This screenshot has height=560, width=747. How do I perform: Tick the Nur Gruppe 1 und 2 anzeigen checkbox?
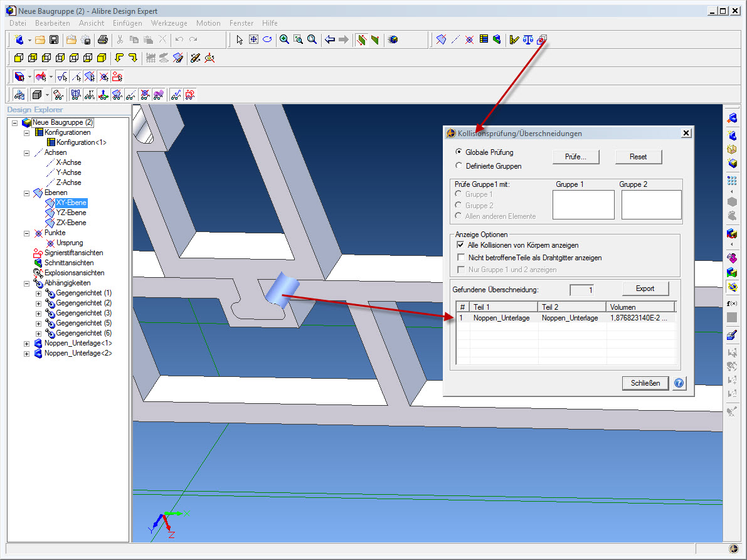[x=461, y=270]
